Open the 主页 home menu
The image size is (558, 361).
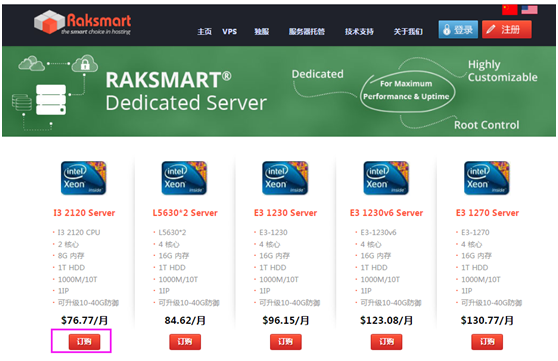(x=205, y=32)
